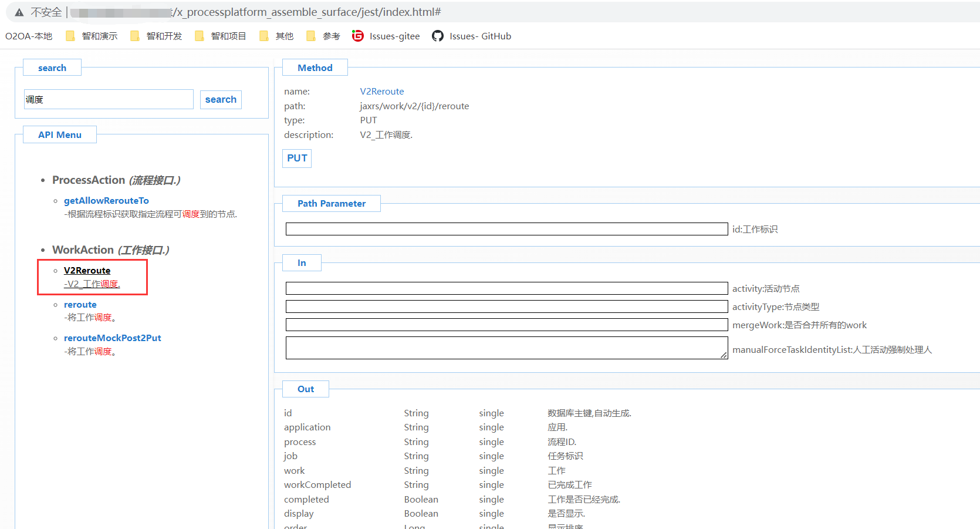Open the rerouteMockPost2Put API entry

pyautogui.click(x=112, y=338)
